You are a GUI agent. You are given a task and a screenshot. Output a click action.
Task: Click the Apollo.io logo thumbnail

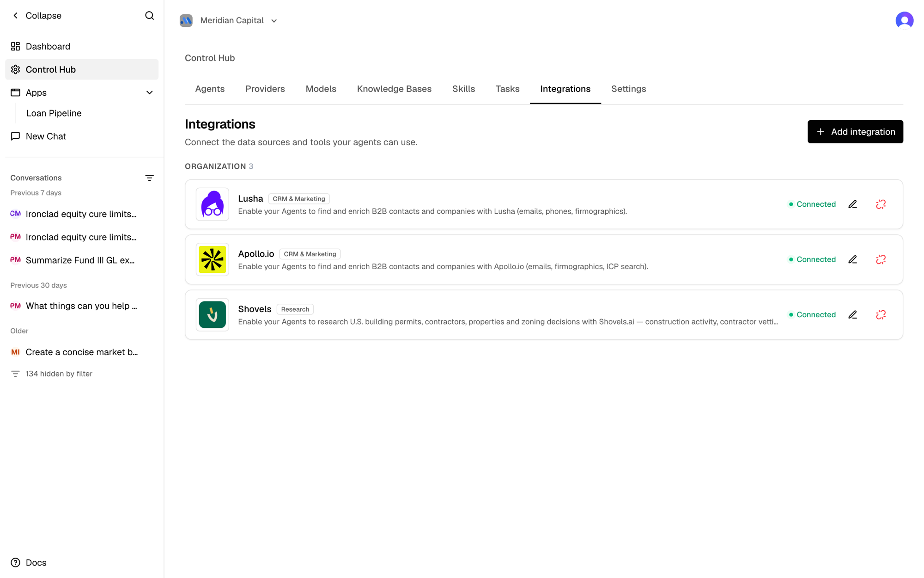click(213, 259)
